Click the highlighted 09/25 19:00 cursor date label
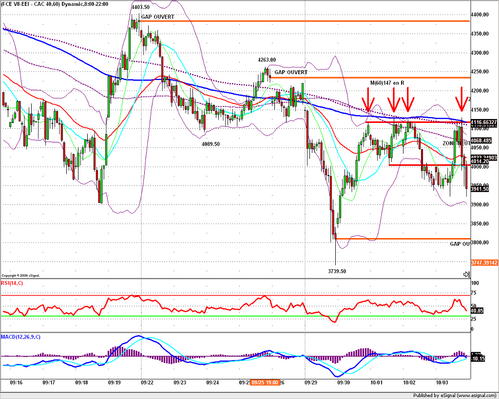 click(266, 382)
